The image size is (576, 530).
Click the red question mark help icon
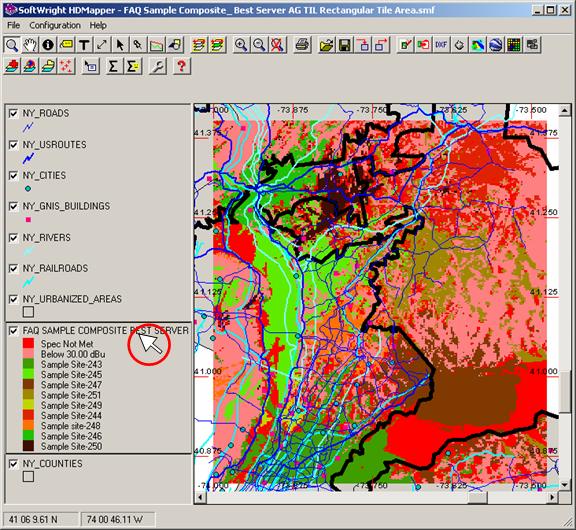tap(181, 66)
